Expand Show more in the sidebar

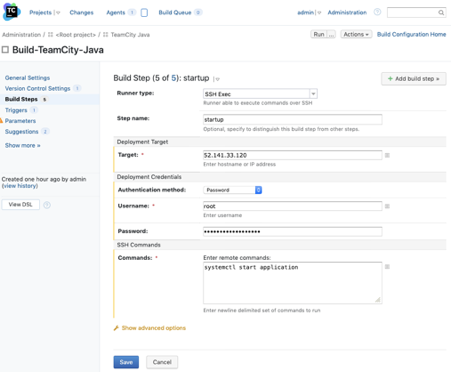point(23,145)
